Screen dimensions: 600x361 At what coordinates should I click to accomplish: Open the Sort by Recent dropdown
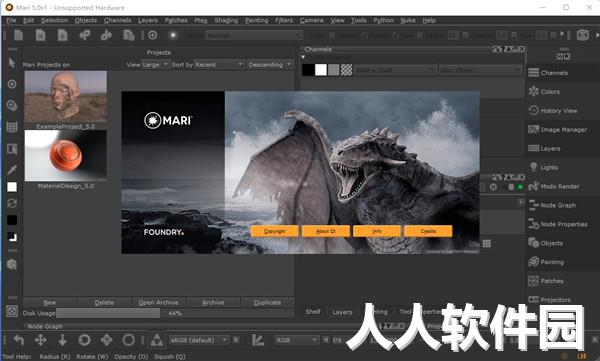coord(219,65)
